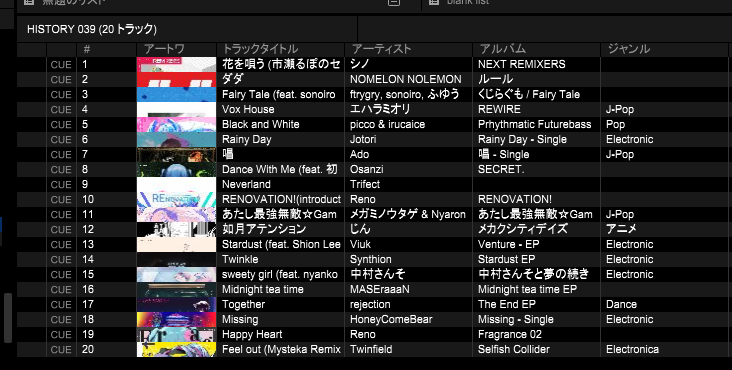Screen dimensions: 732x370
Task: Click genre Electronica for Feel out
Action: pyautogui.click(x=632, y=349)
